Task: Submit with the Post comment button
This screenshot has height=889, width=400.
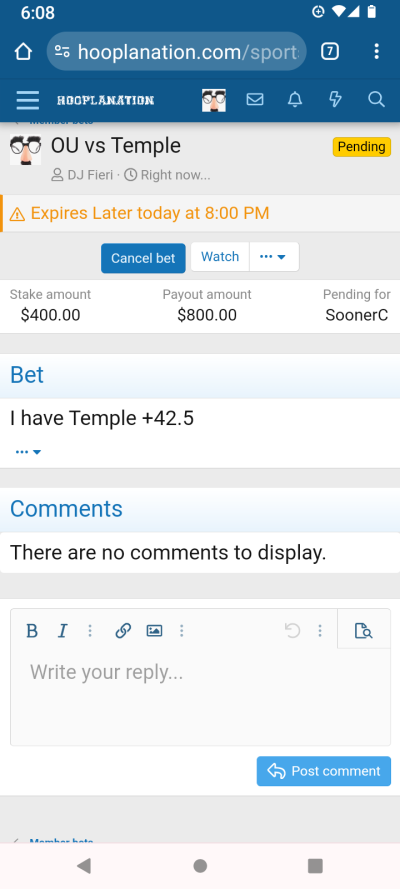Action: [x=324, y=771]
